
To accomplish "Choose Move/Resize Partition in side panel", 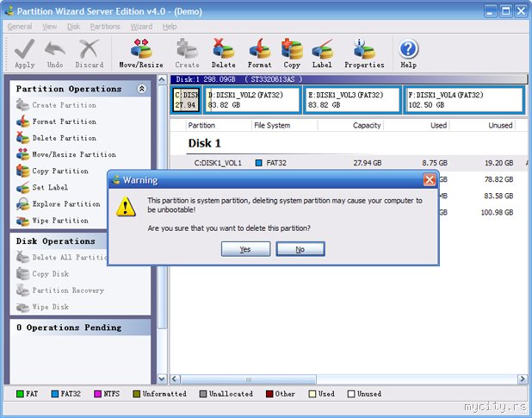I will (x=66, y=154).
